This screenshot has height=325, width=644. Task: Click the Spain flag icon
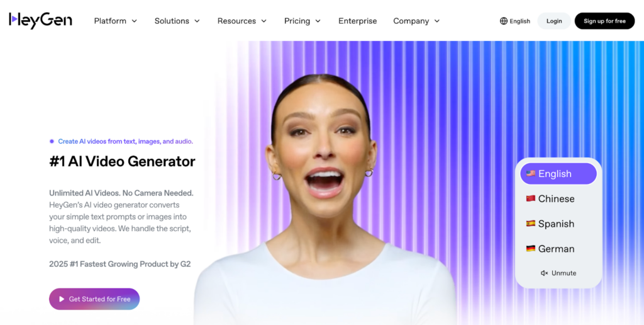(x=531, y=224)
